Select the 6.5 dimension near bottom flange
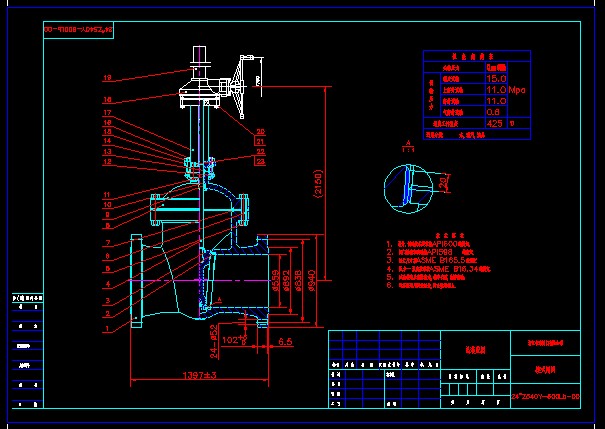605x429 pixels. (284, 342)
